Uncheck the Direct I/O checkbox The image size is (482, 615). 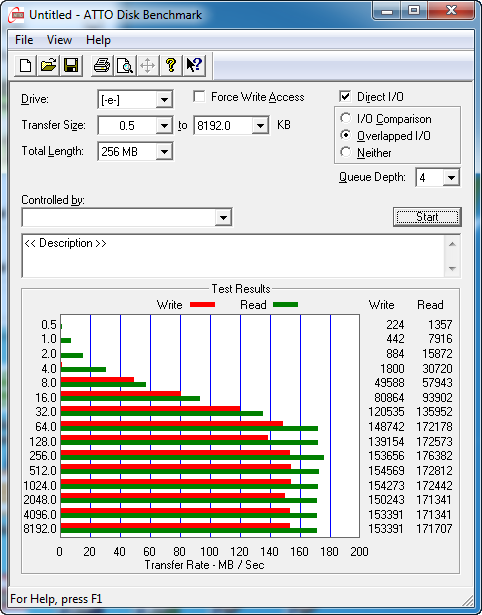[345, 96]
